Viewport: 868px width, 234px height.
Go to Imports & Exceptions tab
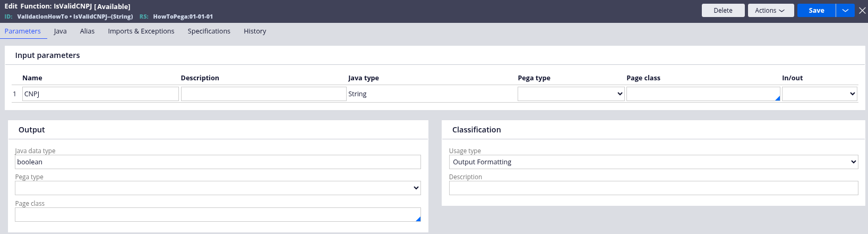141,31
